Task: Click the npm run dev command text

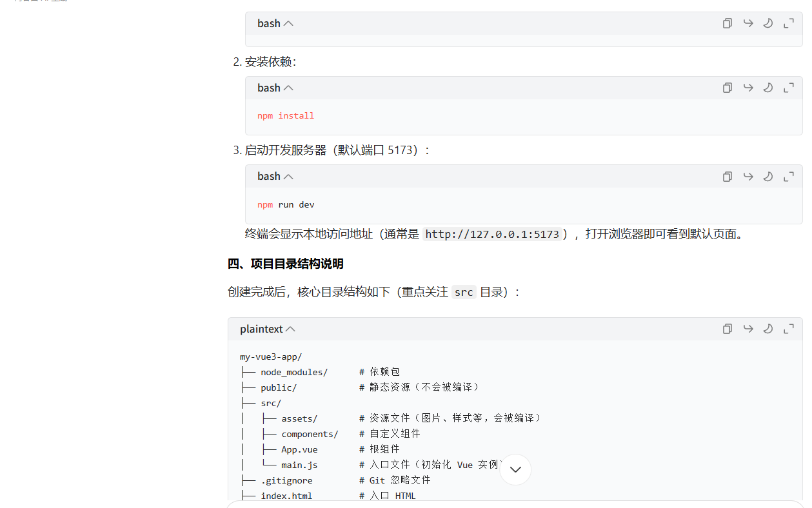Action: (x=286, y=204)
